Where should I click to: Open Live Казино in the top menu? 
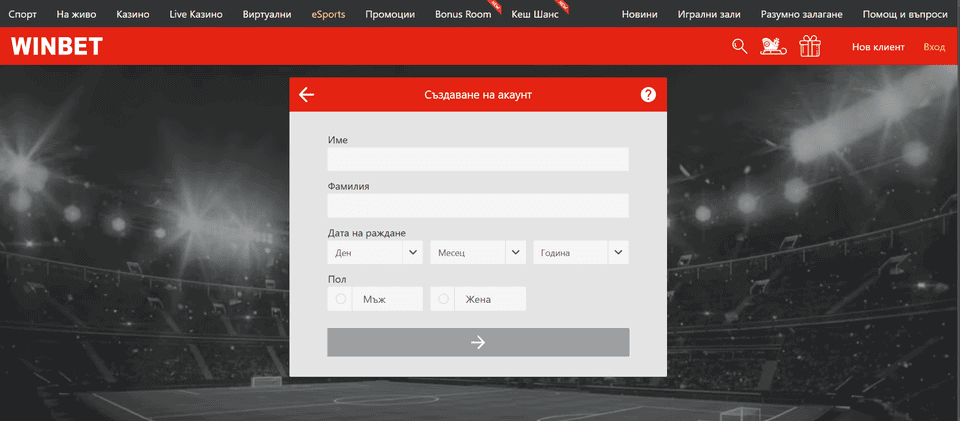click(196, 14)
